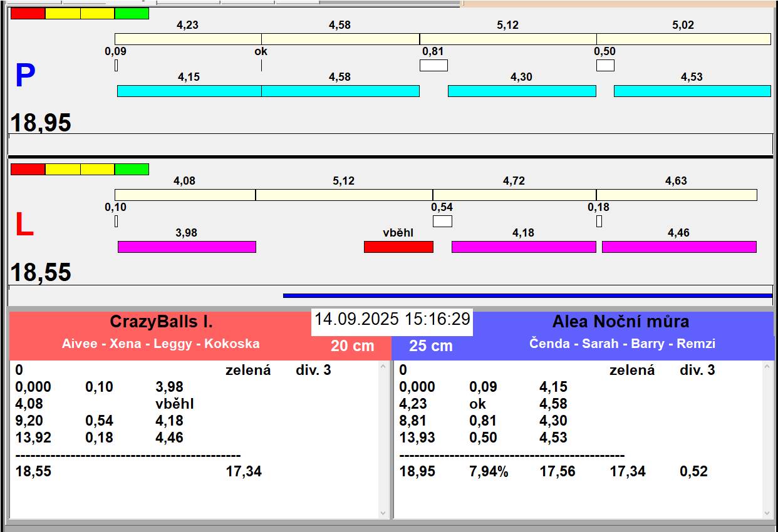778x532 pixels.
Task: Click the date and time field
Action: click(392, 319)
